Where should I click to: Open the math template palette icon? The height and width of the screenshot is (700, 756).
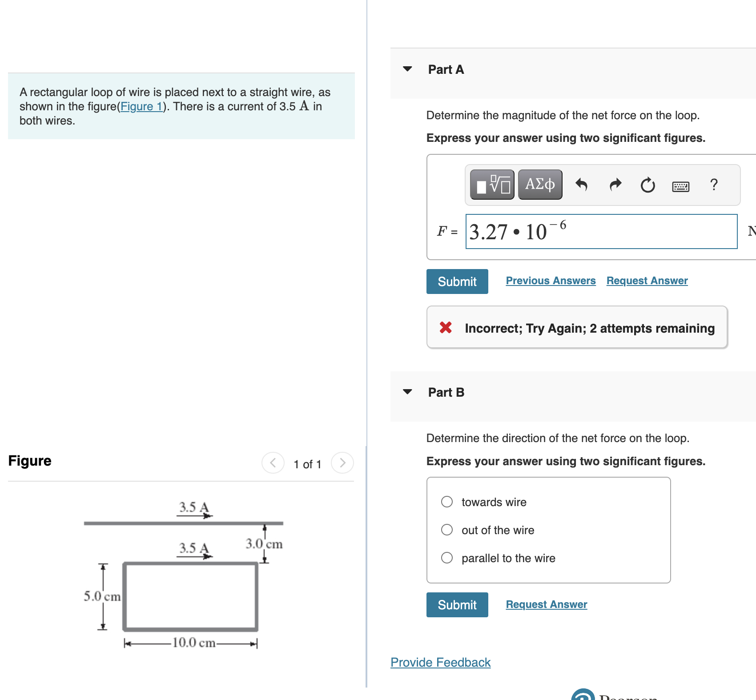click(x=492, y=184)
